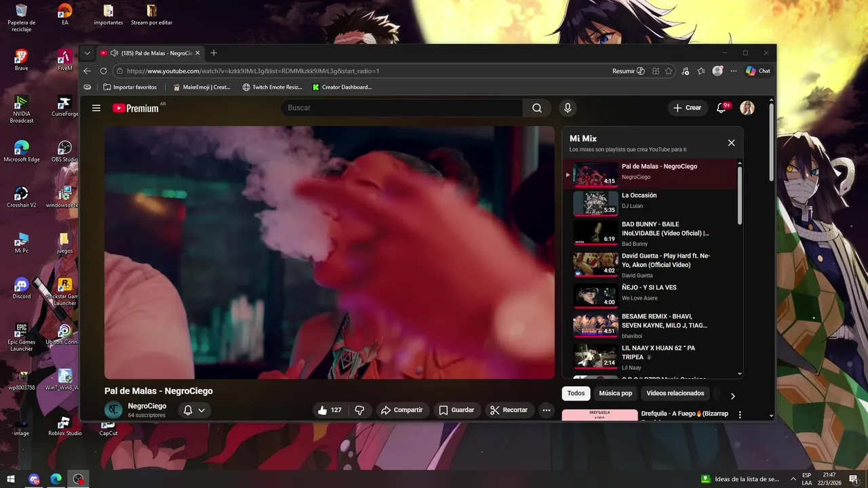Screen dimensions: 868x488
Task: Open YouTube notifications bell
Action: [722, 108]
